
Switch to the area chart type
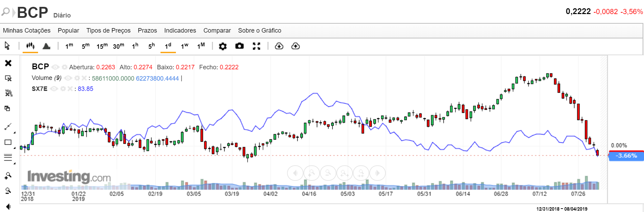pos(46,46)
